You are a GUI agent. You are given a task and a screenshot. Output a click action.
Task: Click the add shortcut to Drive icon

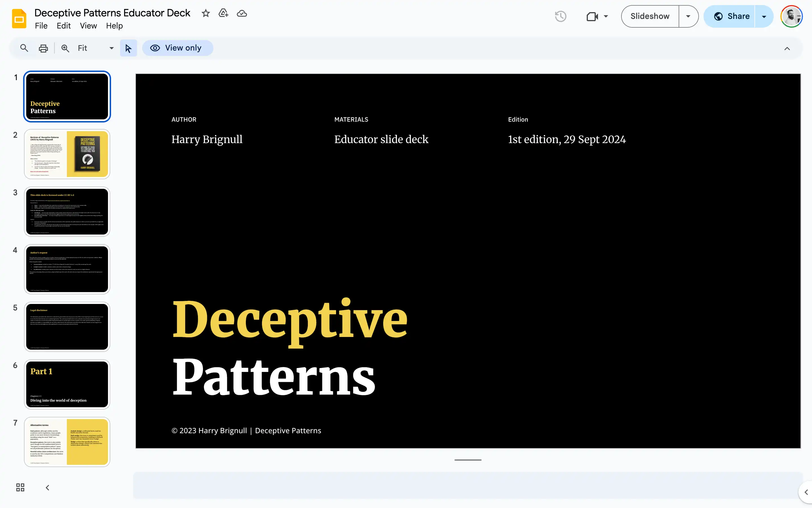point(224,14)
